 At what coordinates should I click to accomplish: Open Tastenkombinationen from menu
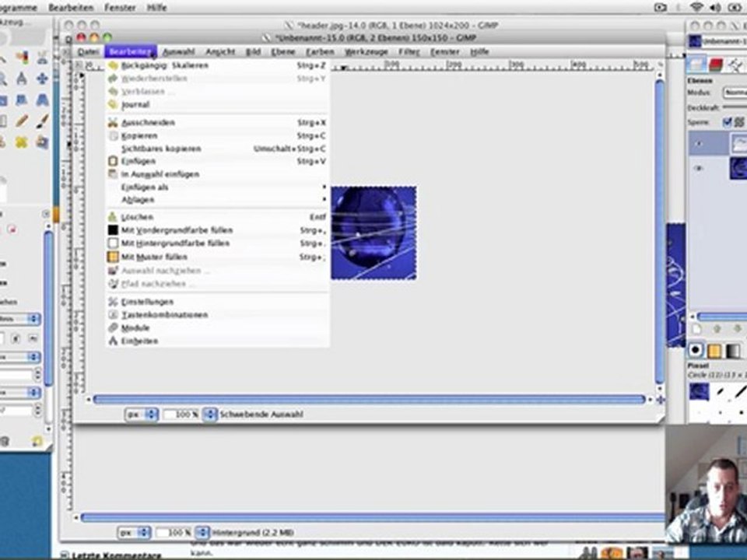[217, 315]
